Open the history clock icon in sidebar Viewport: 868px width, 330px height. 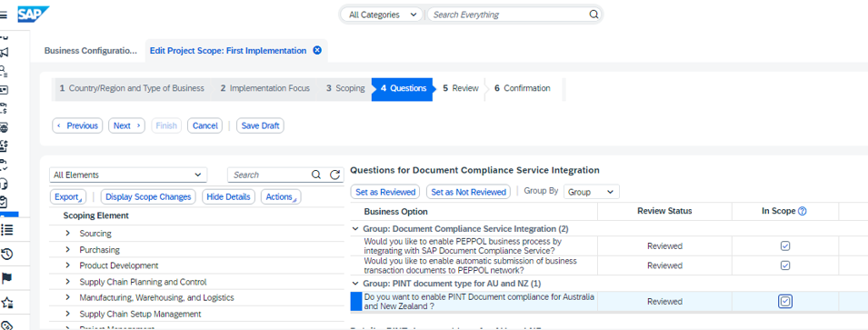coord(7,255)
